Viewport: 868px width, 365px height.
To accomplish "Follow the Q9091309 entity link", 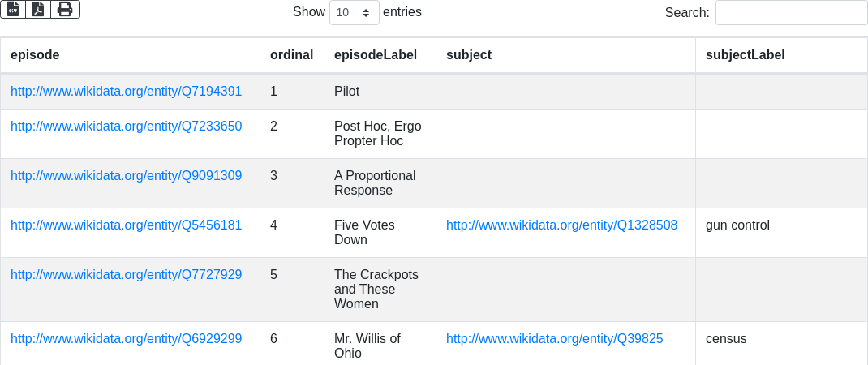I will point(126,176).
